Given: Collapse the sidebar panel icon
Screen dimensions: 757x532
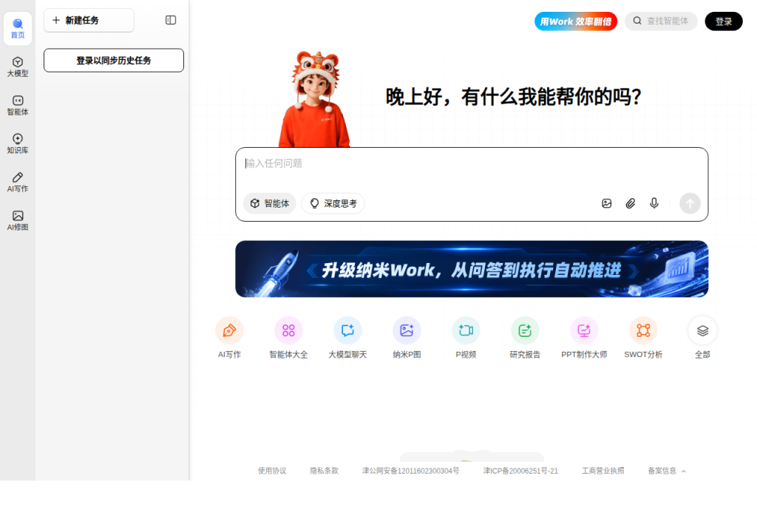Looking at the screenshot, I should point(171,20).
